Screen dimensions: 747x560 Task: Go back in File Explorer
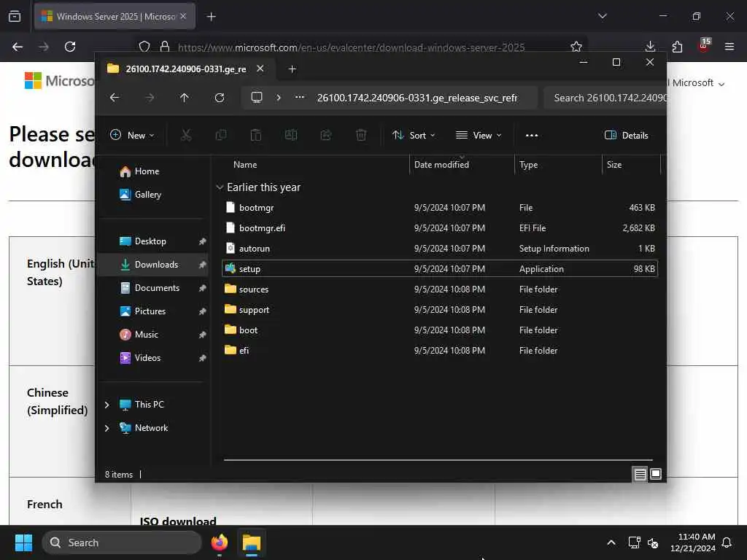pos(115,98)
